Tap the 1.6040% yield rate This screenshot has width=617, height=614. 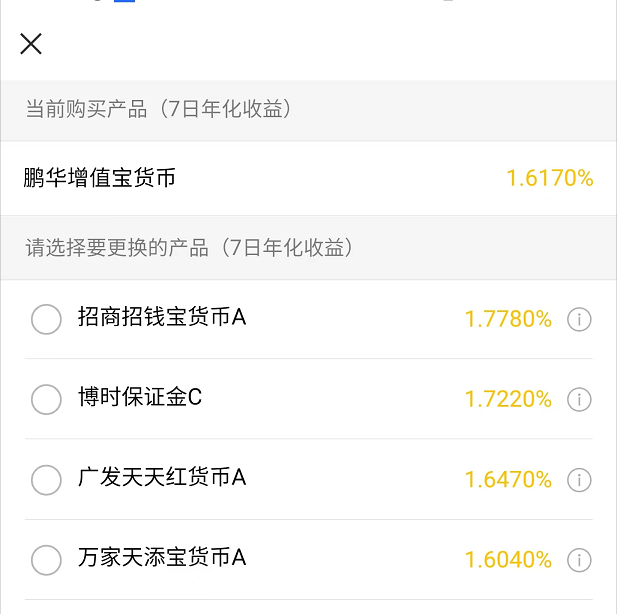[x=508, y=559]
